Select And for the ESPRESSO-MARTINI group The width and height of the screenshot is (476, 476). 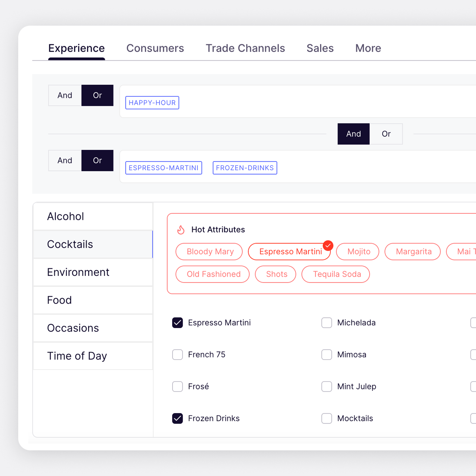65,161
